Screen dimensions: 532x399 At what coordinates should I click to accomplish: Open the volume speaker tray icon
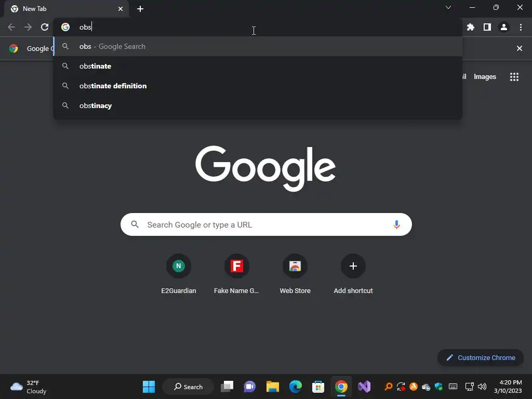(482, 387)
